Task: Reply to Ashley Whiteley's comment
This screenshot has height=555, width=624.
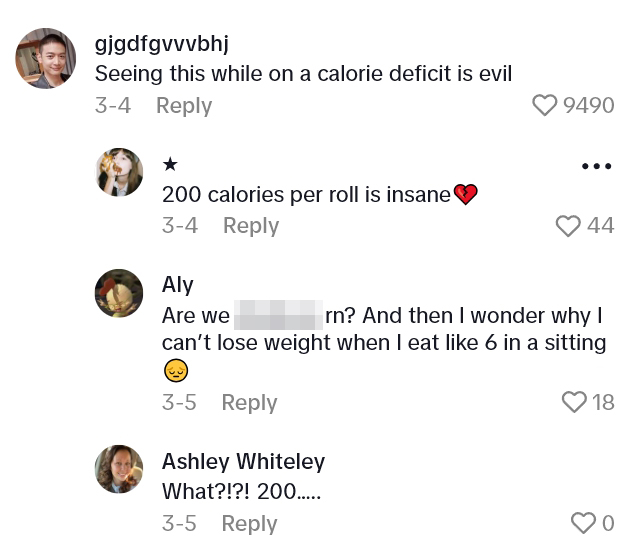Action: [249, 523]
